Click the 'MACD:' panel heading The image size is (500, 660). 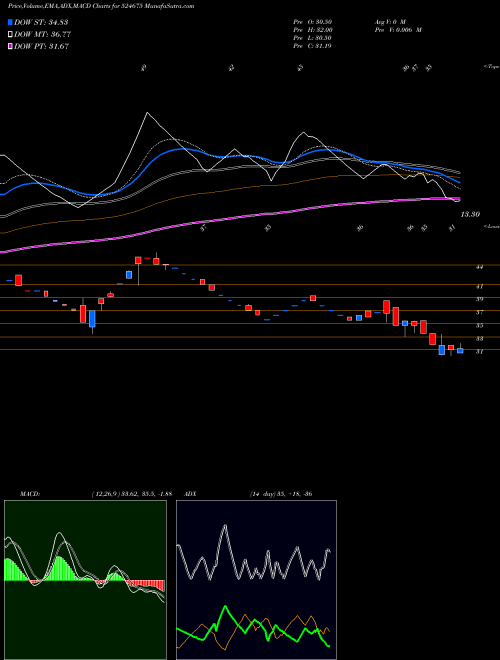[29, 494]
